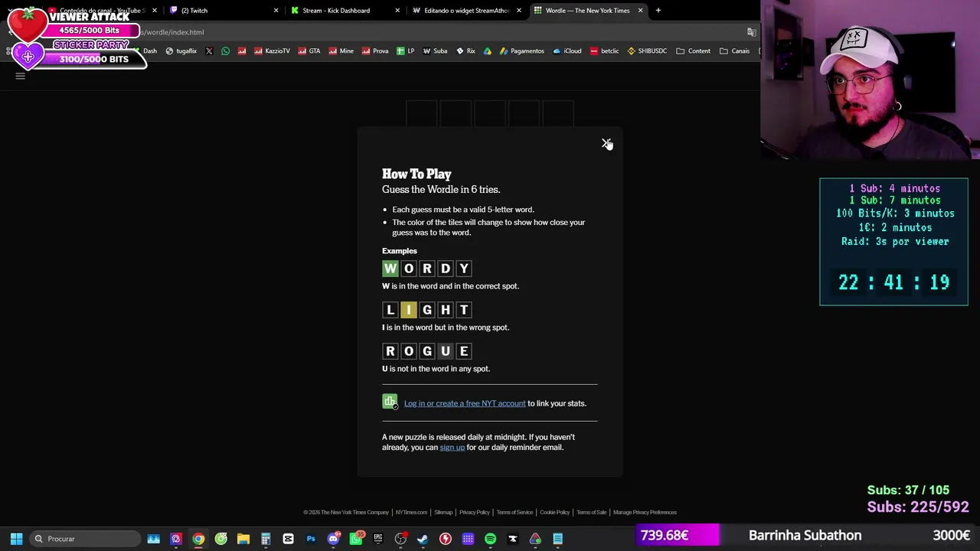Open the green circular app next to Chrome
Screen dimensions: 980x551
tap(220, 539)
